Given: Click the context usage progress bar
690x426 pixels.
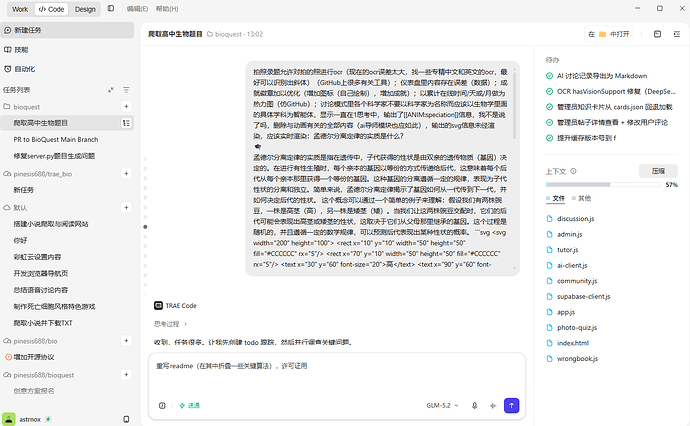Looking at the screenshot, I should (x=603, y=185).
